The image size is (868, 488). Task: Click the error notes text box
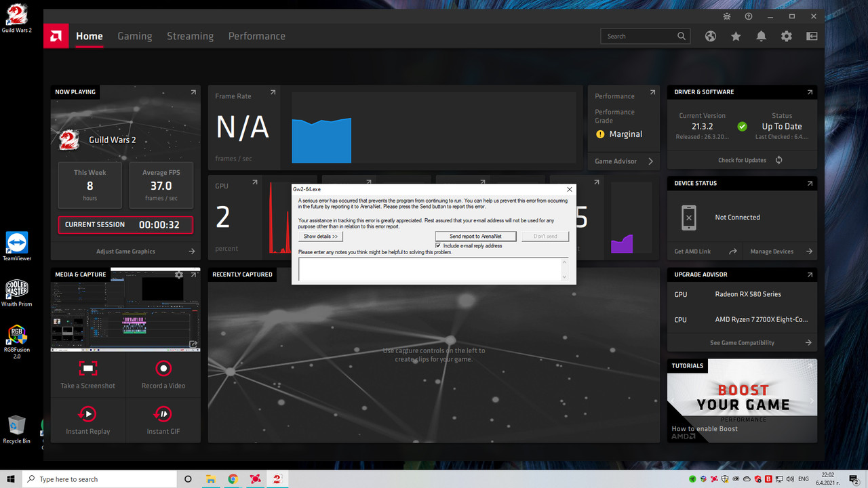click(x=429, y=269)
